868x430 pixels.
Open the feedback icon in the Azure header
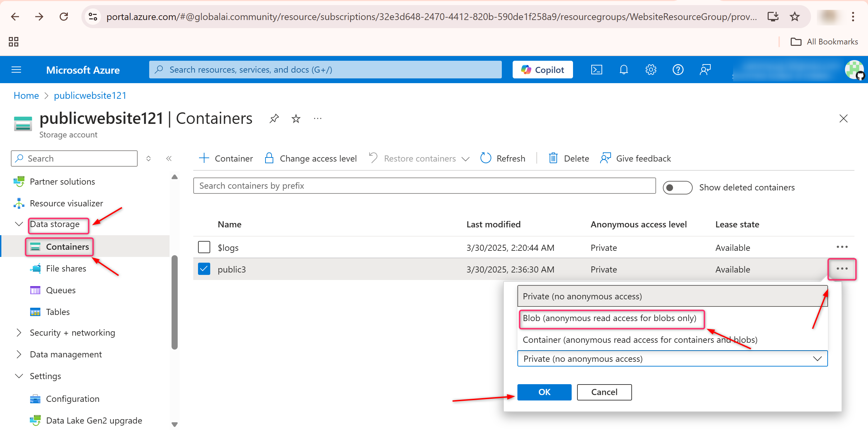tap(705, 70)
